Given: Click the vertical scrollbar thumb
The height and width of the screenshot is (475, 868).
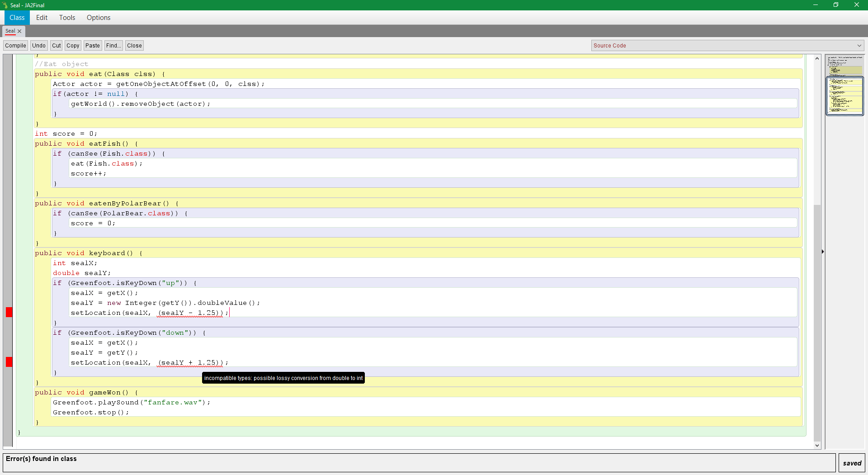Looking at the screenshot, I should click(817, 323).
